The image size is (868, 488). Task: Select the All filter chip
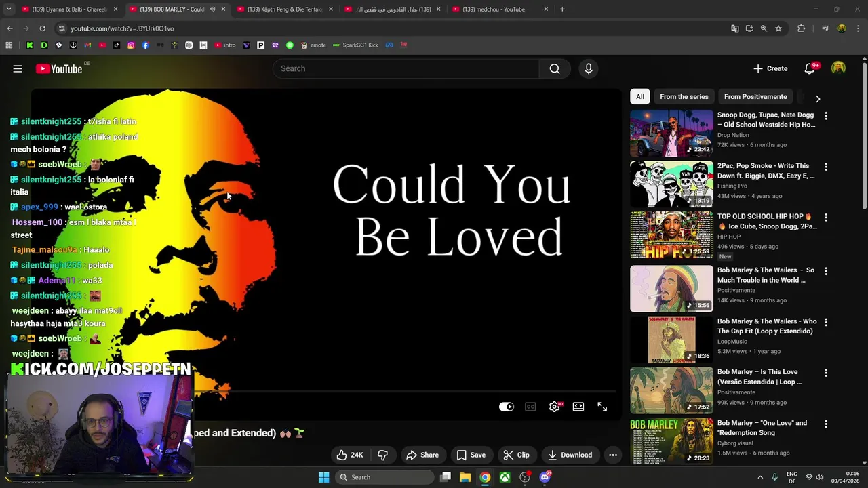pyautogui.click(x=640, y=96)
